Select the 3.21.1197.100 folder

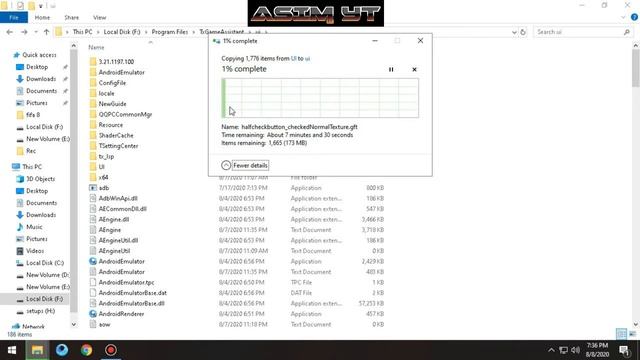pos(116,62)
